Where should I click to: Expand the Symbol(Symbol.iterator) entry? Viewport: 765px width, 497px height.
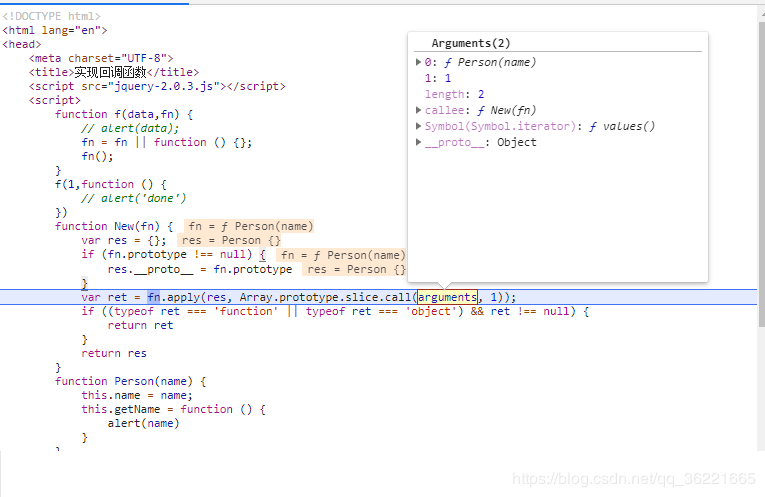[418, 126]
